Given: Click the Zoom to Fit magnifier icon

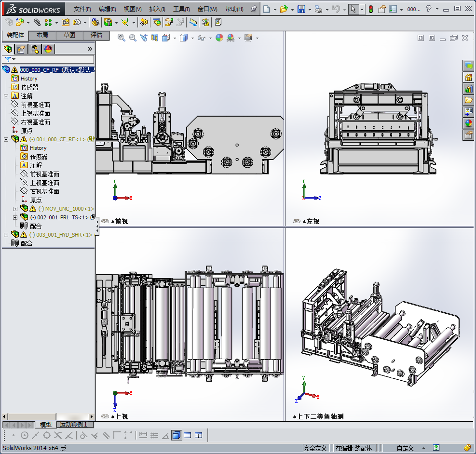Looking at the screenshot, I should pos(122,38).
